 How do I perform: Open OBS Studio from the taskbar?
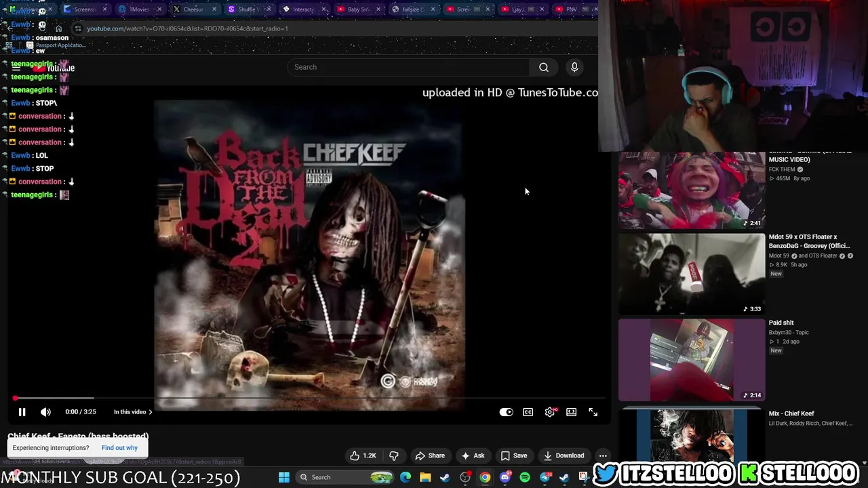point(465,477)
